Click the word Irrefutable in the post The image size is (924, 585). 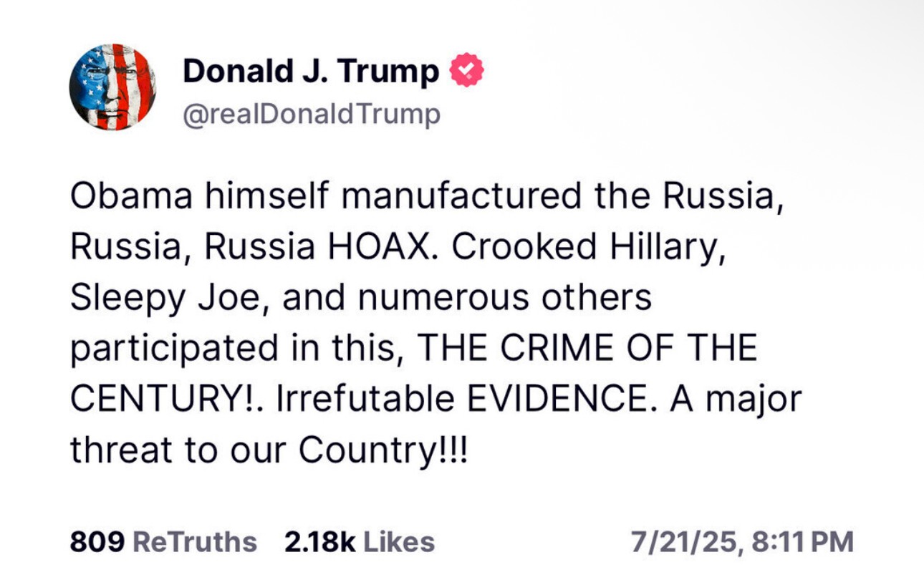coord(365,400)
